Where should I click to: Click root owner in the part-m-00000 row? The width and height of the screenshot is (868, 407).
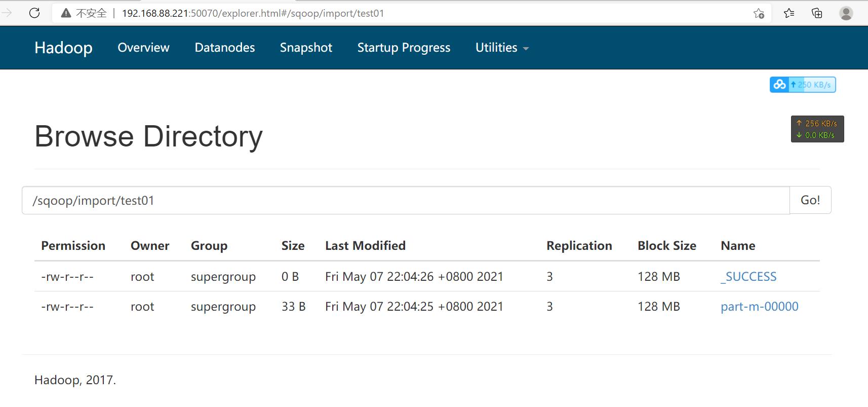pyautogui.click(x=142, y=307)
